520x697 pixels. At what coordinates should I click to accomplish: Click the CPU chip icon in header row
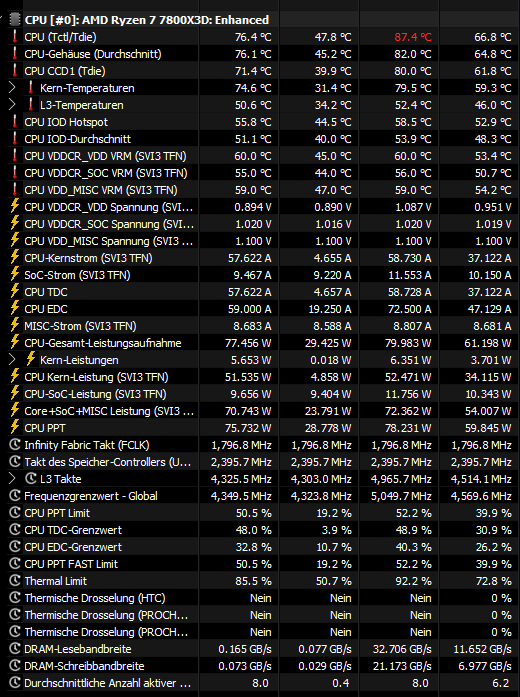(x=15, y=20)
